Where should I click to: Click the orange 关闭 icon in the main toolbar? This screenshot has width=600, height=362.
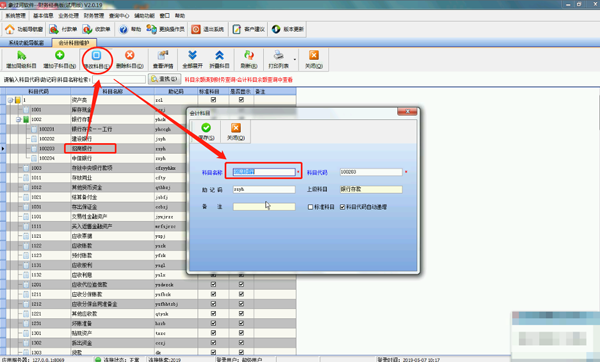coord(314,55)
